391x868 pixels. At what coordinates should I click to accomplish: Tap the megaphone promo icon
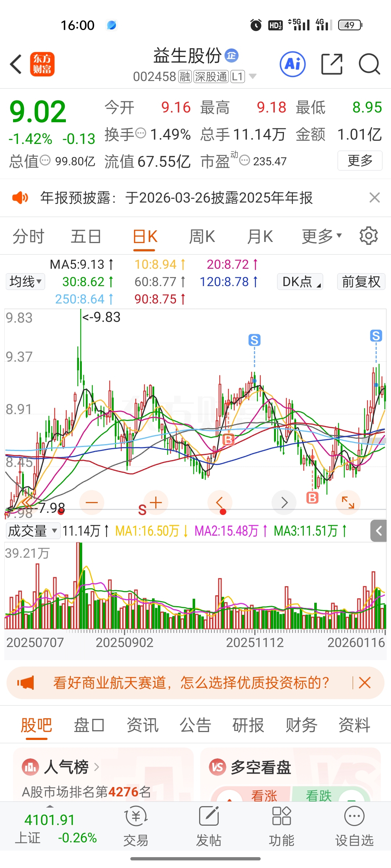pos(26,683)
